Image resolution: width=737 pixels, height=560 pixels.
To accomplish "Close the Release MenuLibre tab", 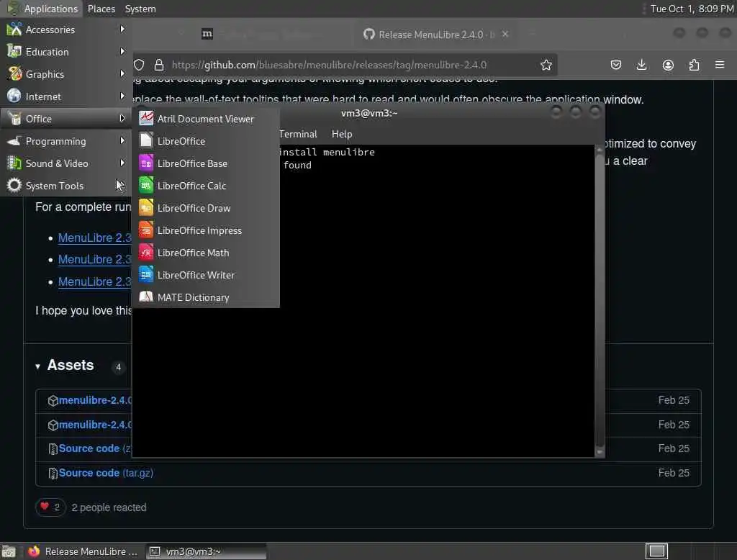I will 505,34.
